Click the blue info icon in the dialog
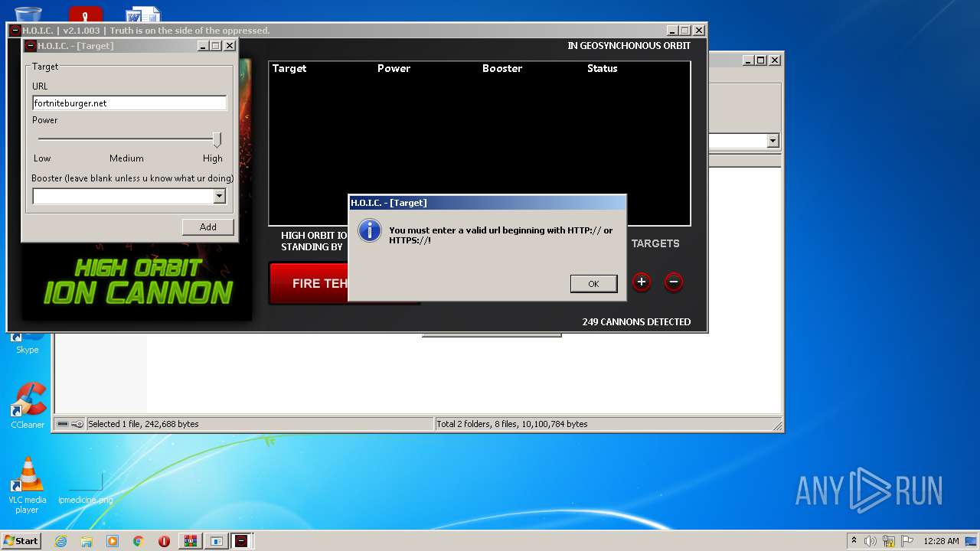Image resolution: width=980 pixels, height=551 pixels. tap(370, 230)
